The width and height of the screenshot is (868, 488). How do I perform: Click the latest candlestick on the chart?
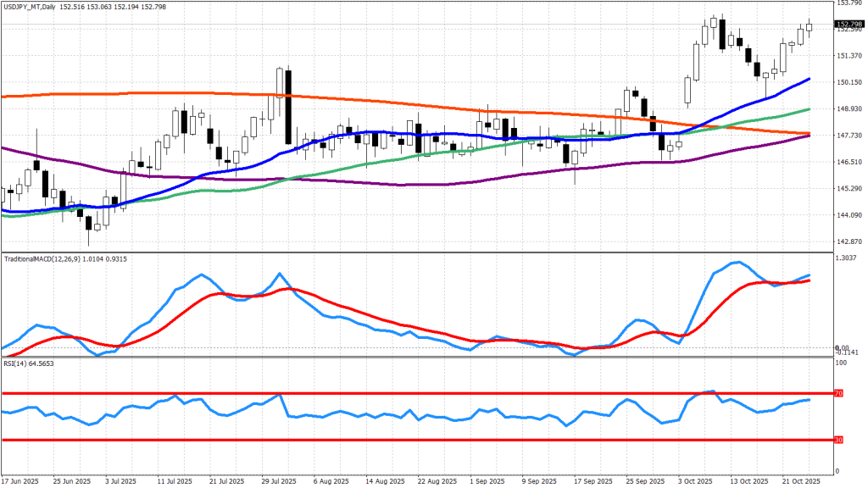click(809, 27)
